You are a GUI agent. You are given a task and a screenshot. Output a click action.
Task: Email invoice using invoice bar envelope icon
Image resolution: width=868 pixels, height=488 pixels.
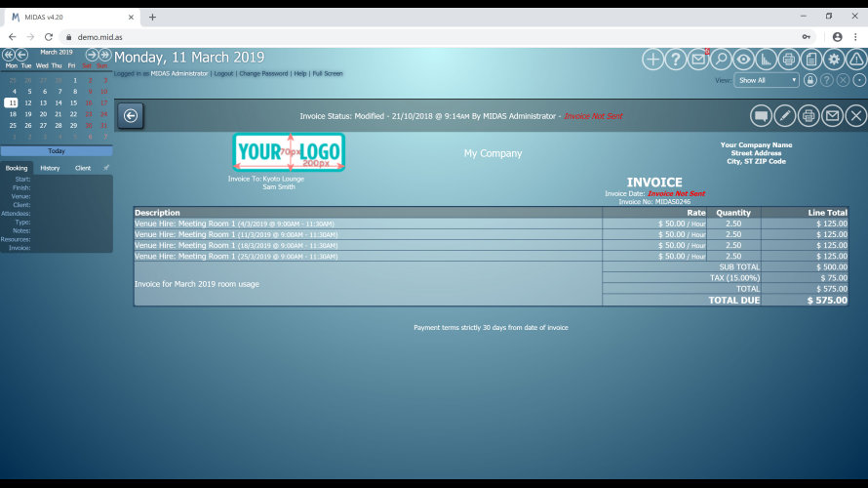(x=833, y=116)
